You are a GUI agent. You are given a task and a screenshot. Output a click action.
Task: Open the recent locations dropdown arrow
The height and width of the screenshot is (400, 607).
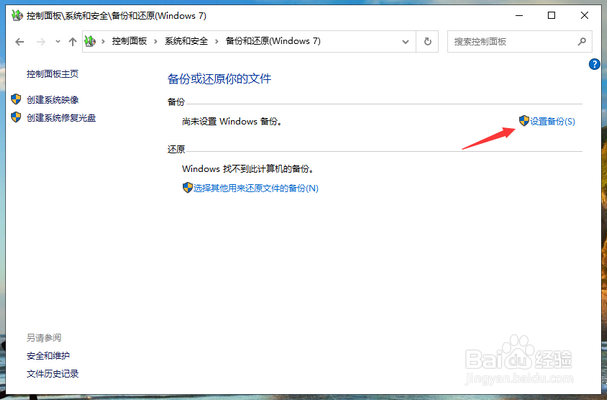tap(58, 41)
